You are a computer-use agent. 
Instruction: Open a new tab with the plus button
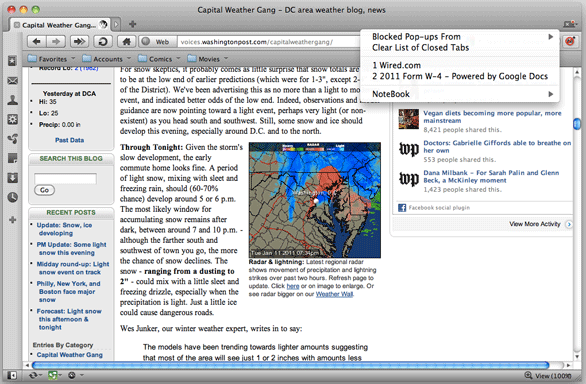coord(132,24)
